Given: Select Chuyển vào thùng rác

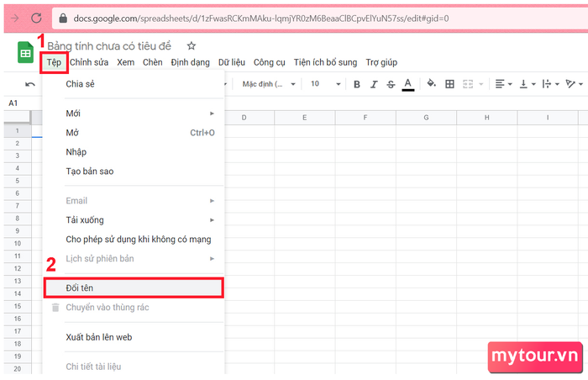Looking at the screenshot, I should coord(134,307).
